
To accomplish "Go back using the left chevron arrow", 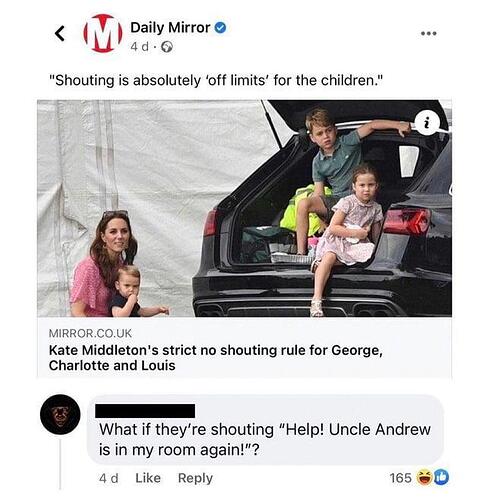I will coord(60,33).
